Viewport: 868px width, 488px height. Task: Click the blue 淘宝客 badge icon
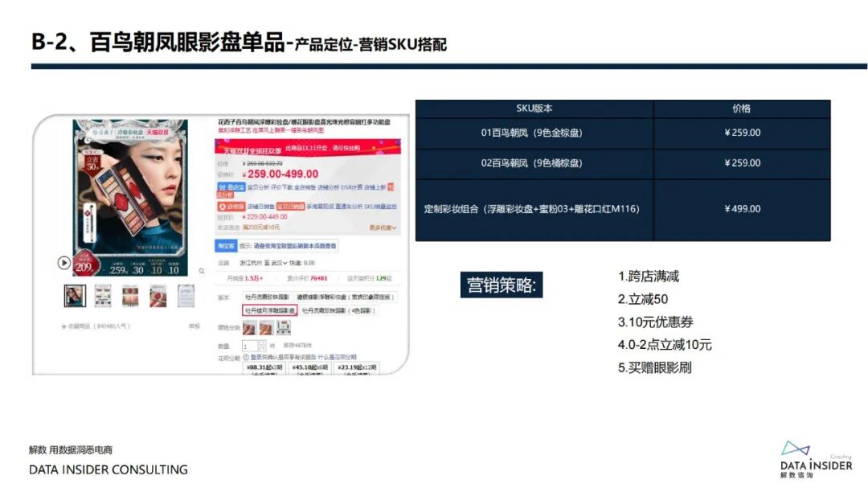[224, 244]
